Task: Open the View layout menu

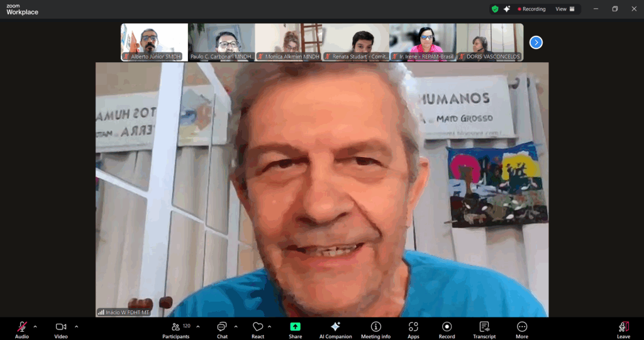Action: pos(564,9)
